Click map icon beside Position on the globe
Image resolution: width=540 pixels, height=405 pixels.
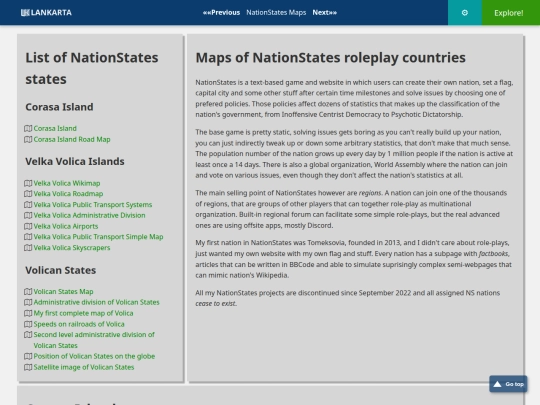click(28, 356)
